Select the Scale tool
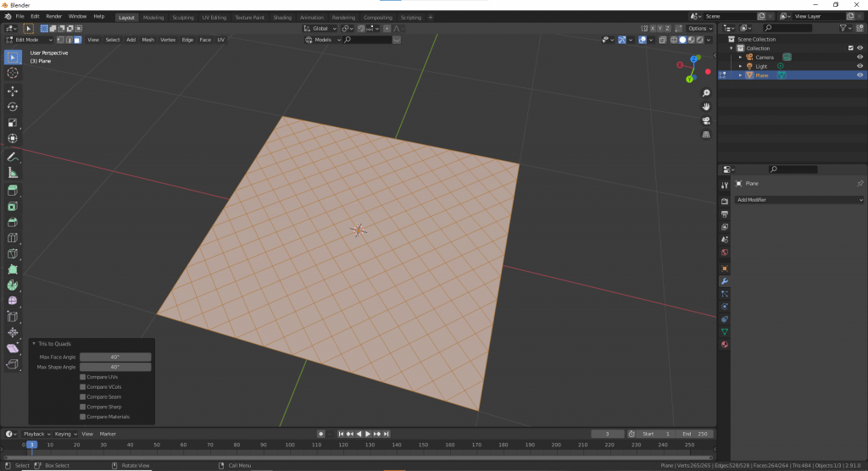 (13, 123)
